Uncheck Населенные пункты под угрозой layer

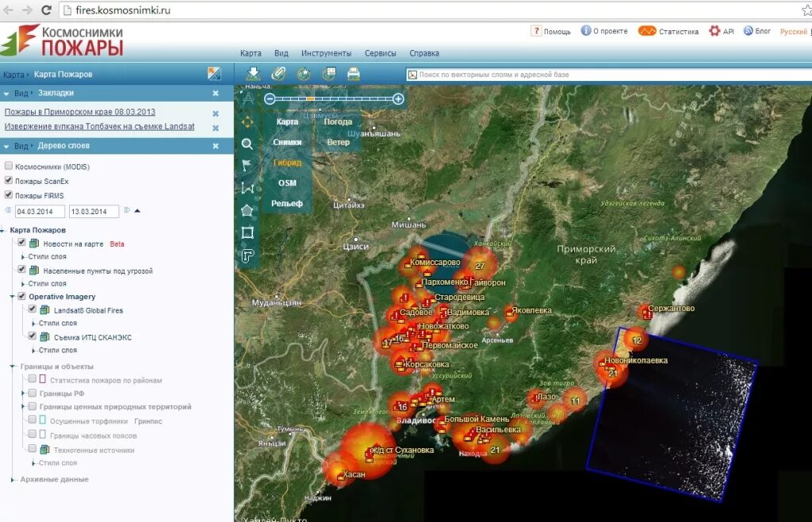pos(21,269)
